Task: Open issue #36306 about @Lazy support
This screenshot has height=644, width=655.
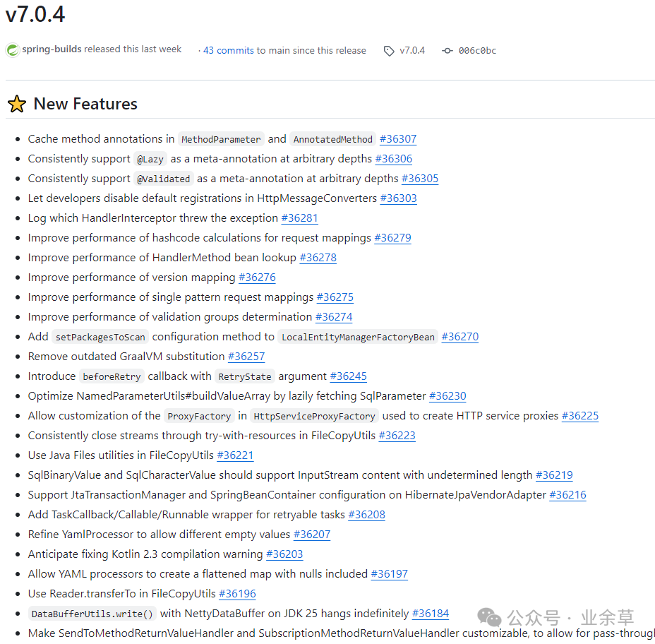Action: coord(393,158)
